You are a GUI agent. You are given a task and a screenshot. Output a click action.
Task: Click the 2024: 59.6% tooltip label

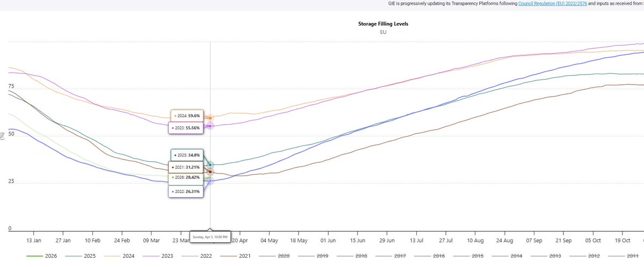tap(187, 116)
